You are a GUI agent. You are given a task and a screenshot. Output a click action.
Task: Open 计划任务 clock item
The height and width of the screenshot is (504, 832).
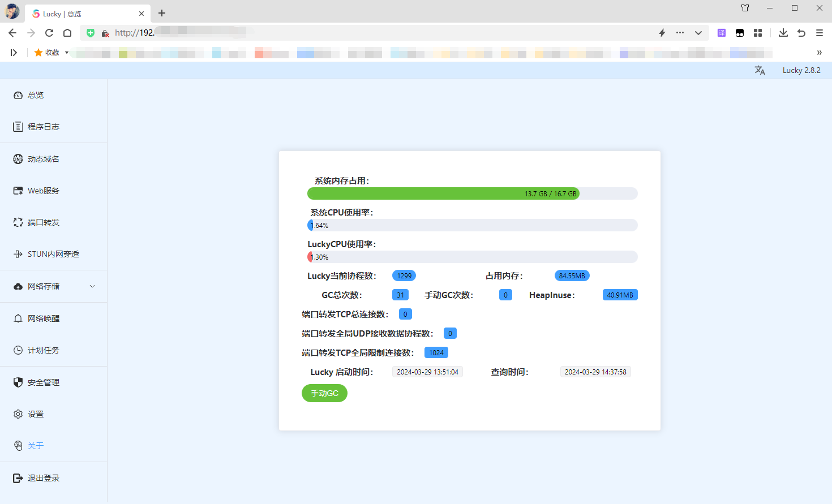[x=43, y=350]
